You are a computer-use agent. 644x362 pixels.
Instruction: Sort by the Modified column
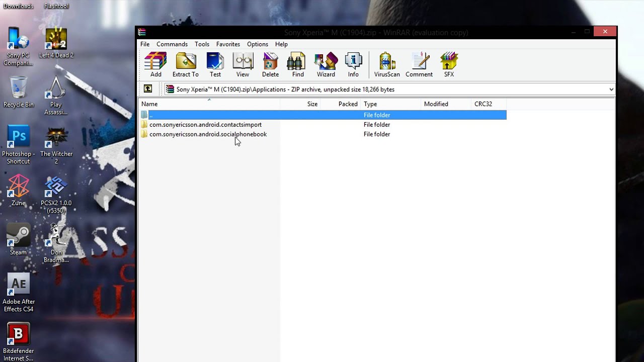pos(446,104)
